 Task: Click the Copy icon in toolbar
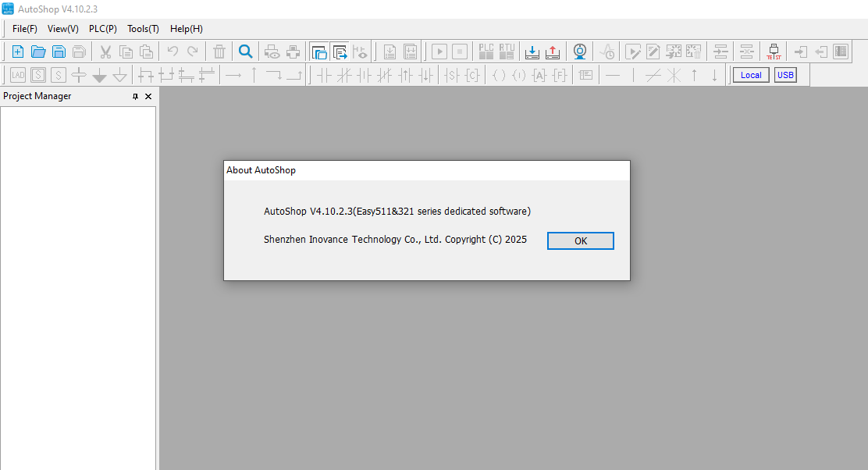click(126, 52)
